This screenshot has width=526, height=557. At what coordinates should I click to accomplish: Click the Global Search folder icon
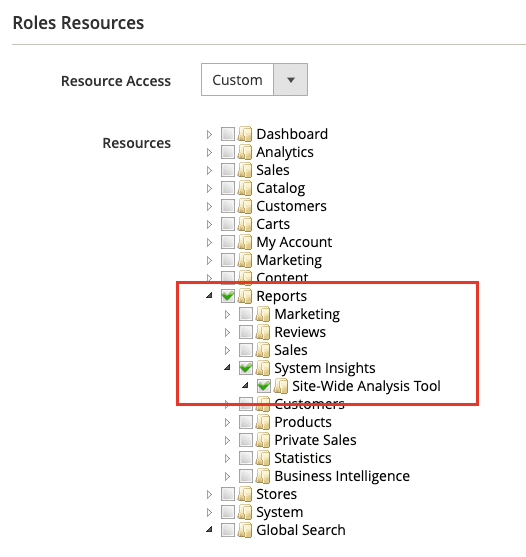pyautogui.click(x=245, y=530)
